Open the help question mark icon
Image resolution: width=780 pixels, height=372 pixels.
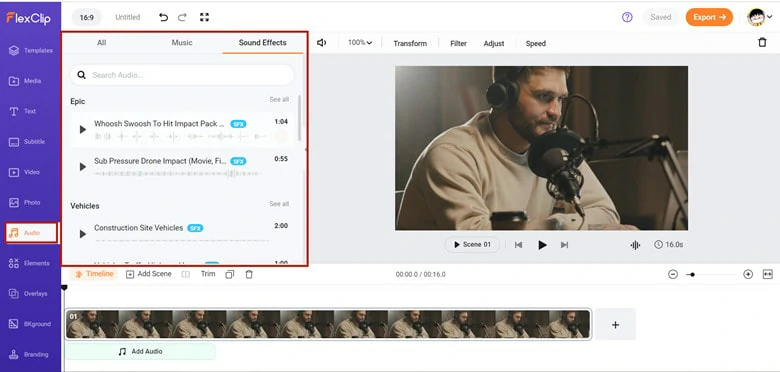point(627,17)
